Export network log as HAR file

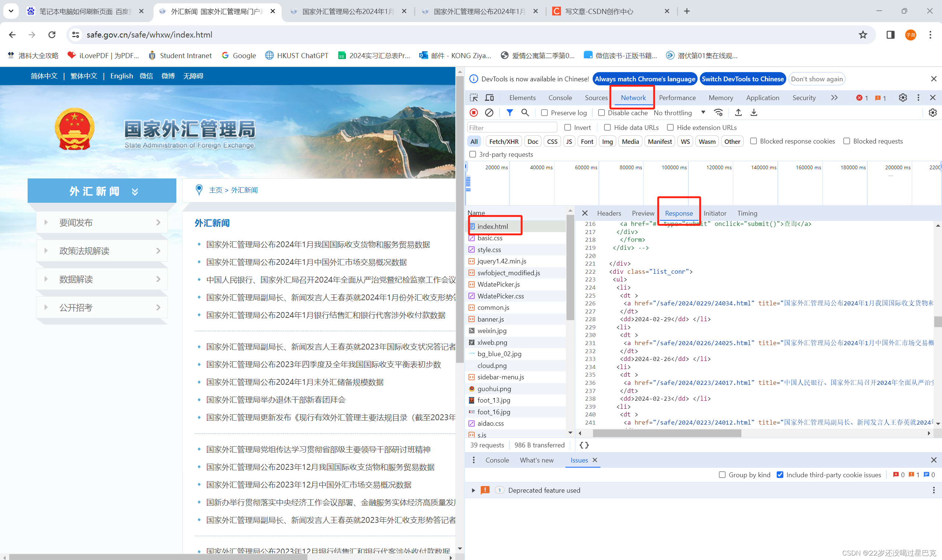(754, 113)
